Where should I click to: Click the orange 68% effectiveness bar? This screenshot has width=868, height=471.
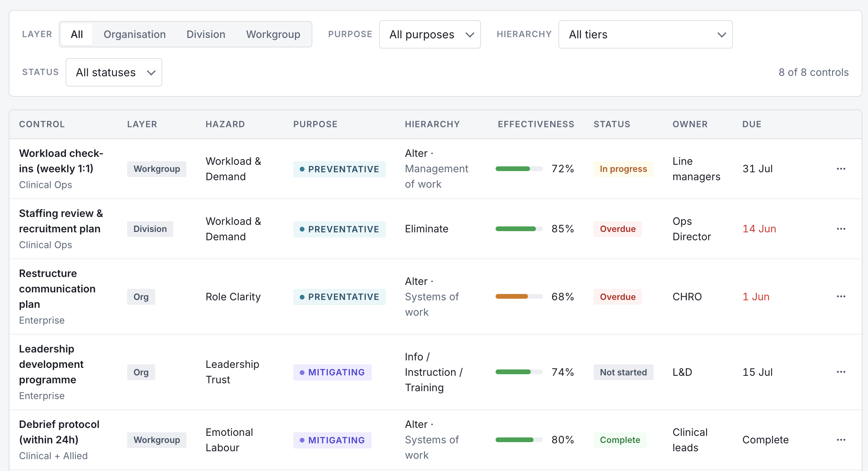point(519,296)
